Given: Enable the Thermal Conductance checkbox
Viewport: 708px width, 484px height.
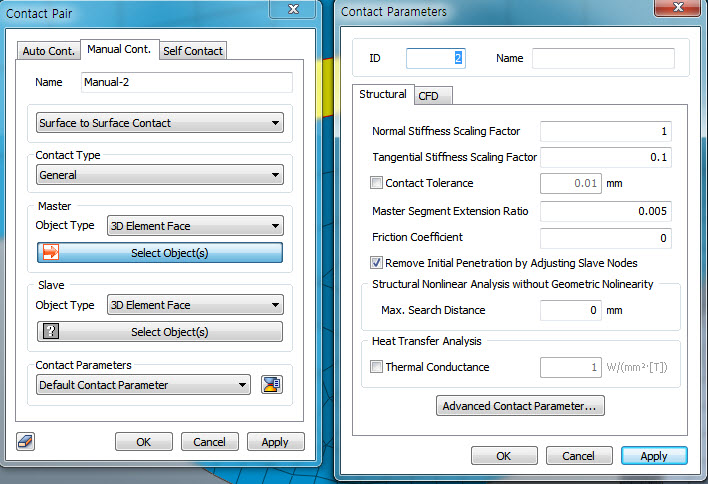Looking at the screenshot, I should coord(376,367).
